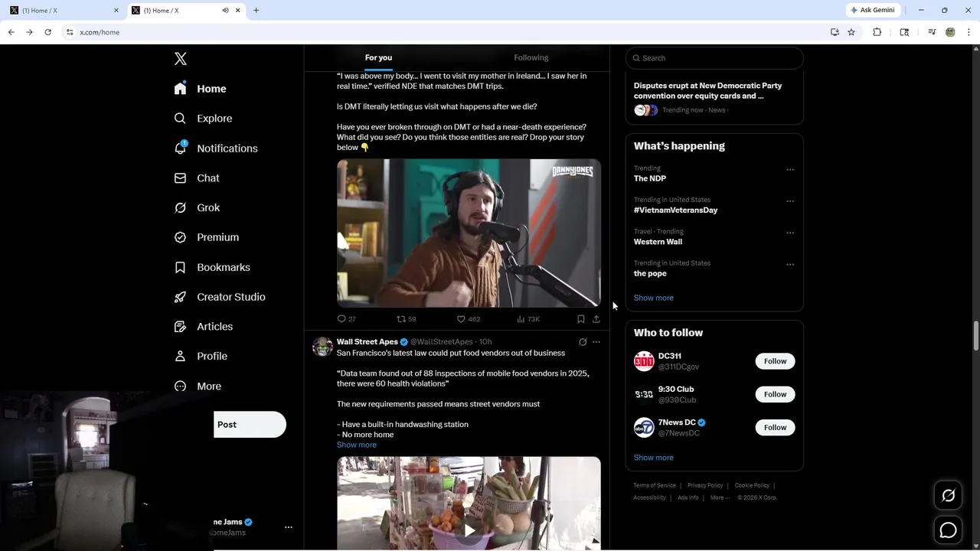
Task: Show more under What's happening
Action: pyautogui.click(x=654, y=298)
